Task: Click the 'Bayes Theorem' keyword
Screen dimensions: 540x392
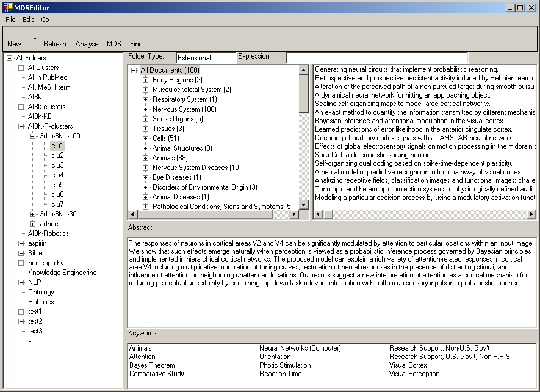Action: [x=152, y=365]
